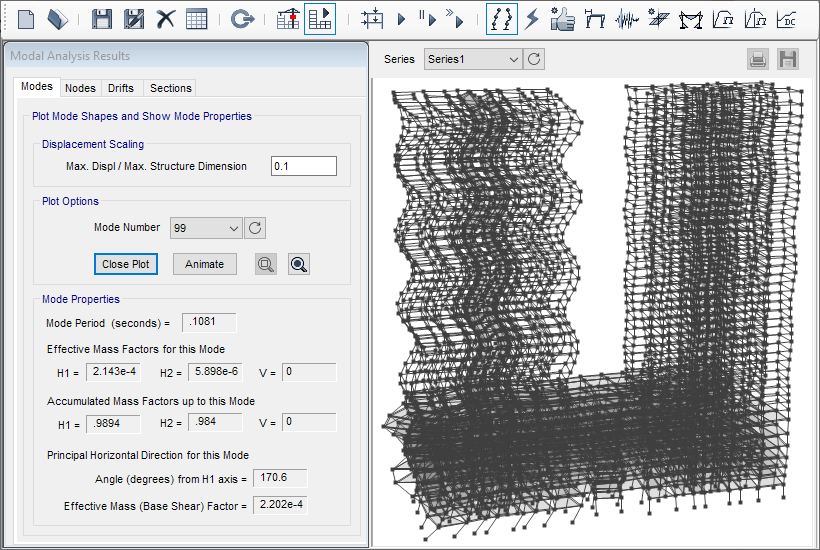Click the Max. Displ scaling input field
Viewport: 820px width, 550px height.
(x=304, y=166)
